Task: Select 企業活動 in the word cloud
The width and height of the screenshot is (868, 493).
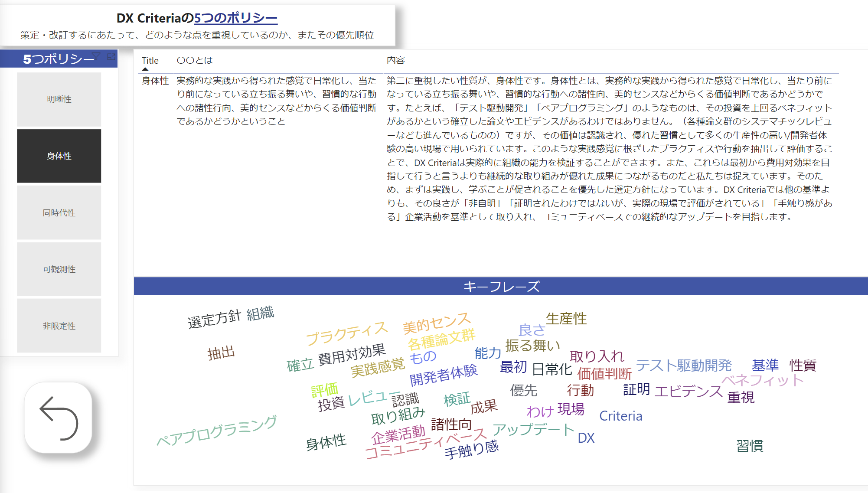Action: coord(398,434)
